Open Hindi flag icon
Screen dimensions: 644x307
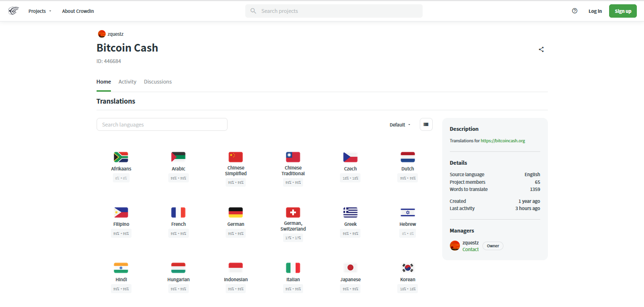121,268
